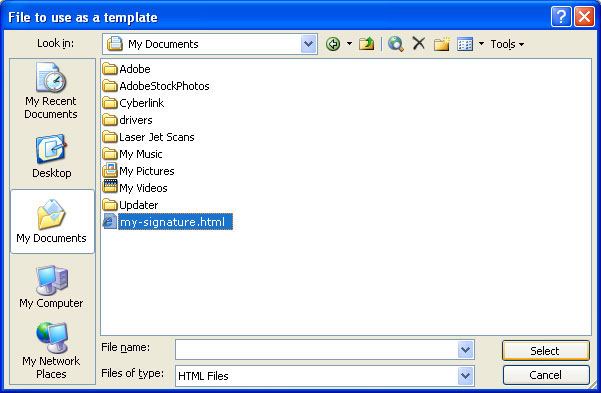Select the my-signature.html file

pos(167,222)
